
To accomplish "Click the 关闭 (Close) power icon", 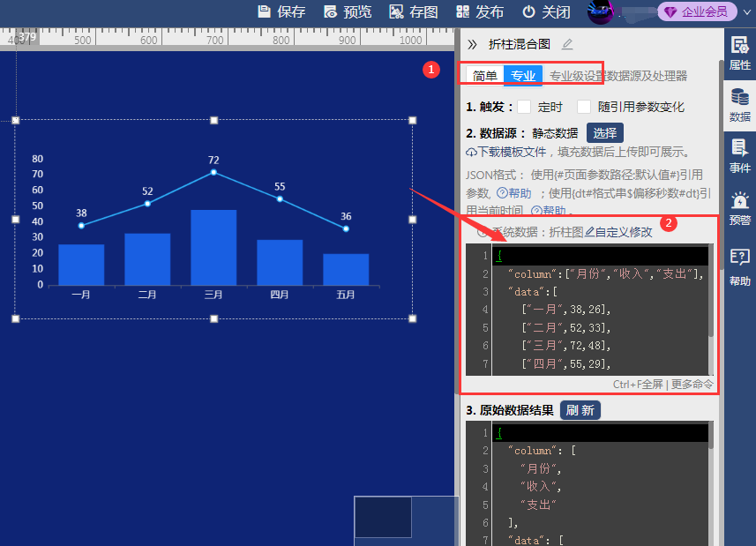I will pyautogui.click(x=529, y=11).
